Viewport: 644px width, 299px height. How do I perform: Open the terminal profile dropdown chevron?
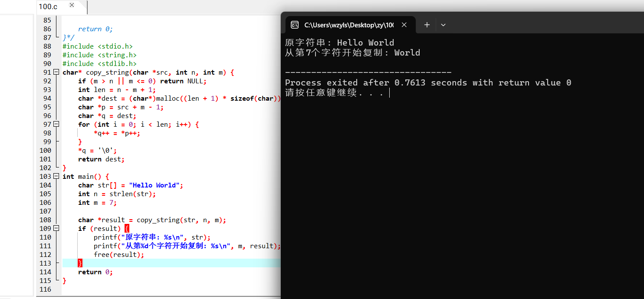pyautogui.click(x=443, y=25)
